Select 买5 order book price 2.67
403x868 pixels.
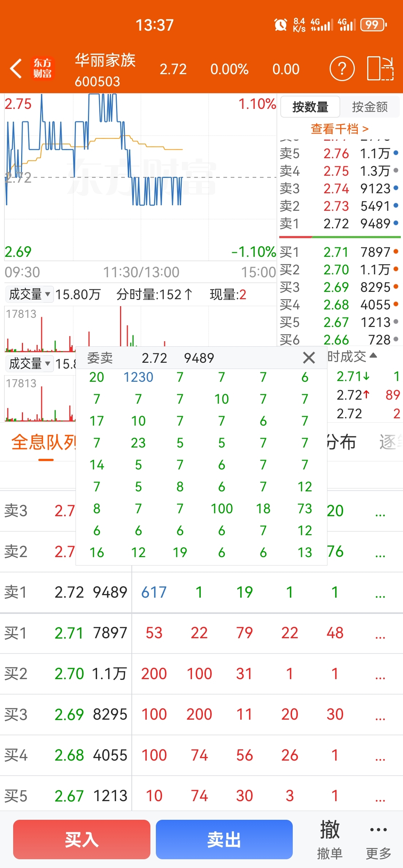(x=336, y=322)
